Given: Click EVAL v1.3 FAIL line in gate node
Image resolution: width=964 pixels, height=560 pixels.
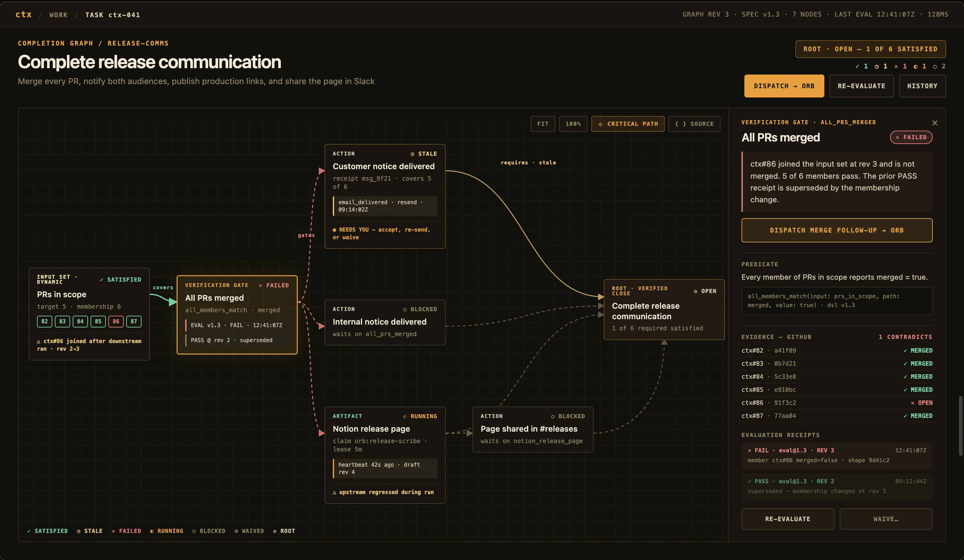Looking at the screenshot, I should coord(237,325).
